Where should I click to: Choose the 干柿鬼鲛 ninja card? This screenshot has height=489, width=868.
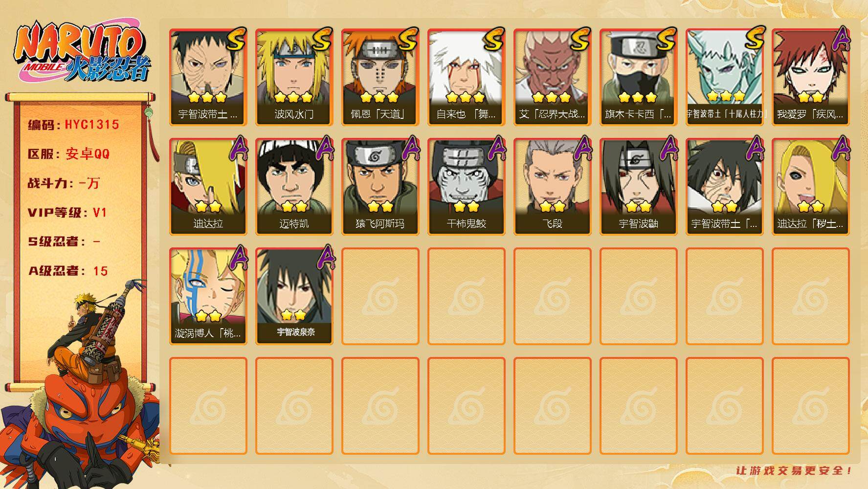(466, 187)
